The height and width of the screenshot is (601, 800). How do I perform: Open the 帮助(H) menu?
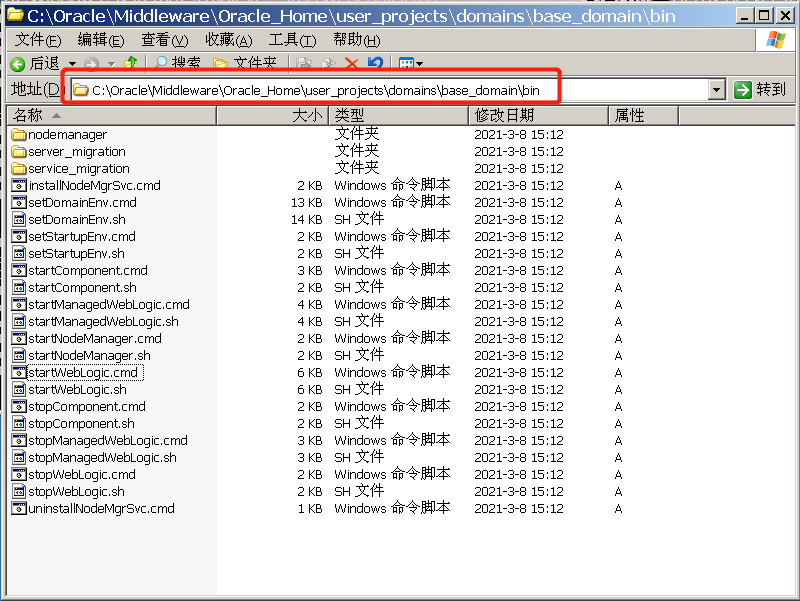click(357, 39)
